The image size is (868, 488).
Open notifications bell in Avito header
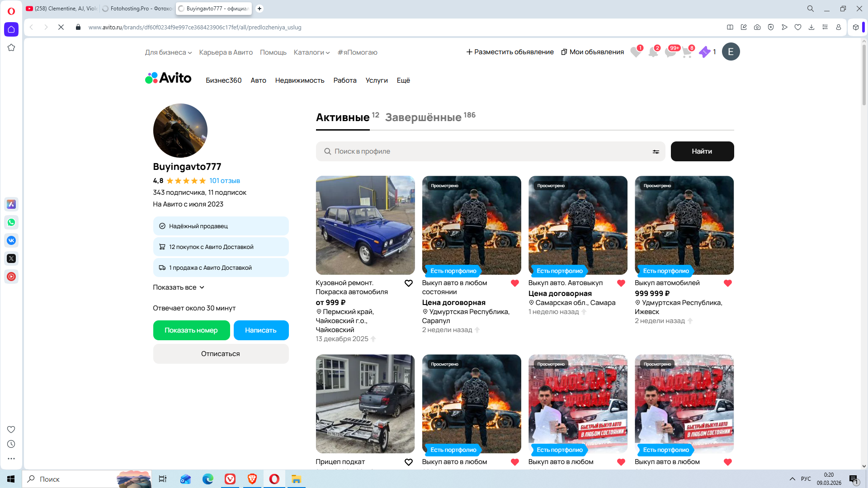point(653,52)
